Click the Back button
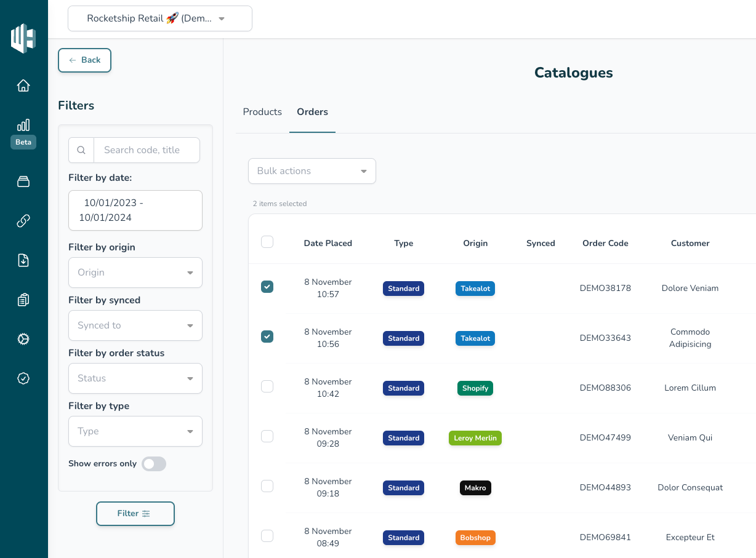 (x=84, y=60)
